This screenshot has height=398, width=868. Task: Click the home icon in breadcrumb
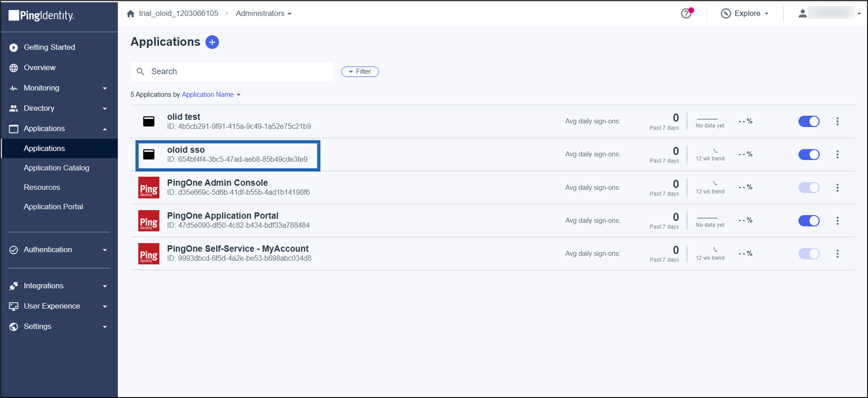coord(130,13)
